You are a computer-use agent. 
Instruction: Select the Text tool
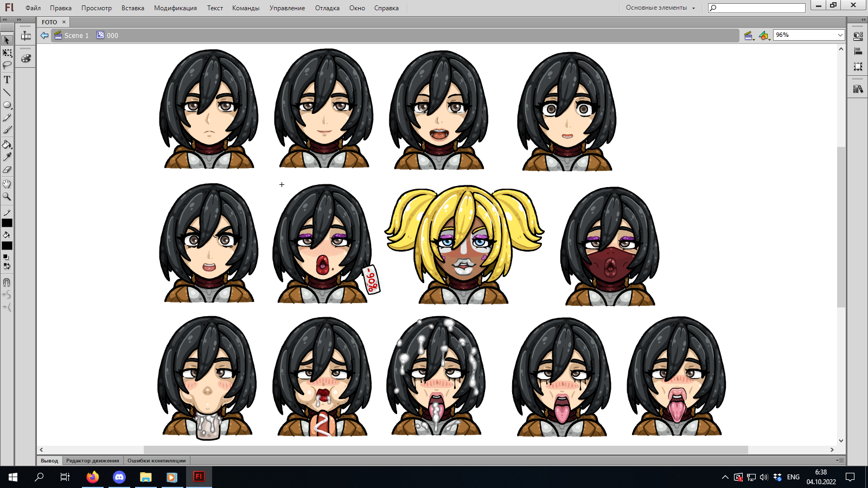(7, 80)
